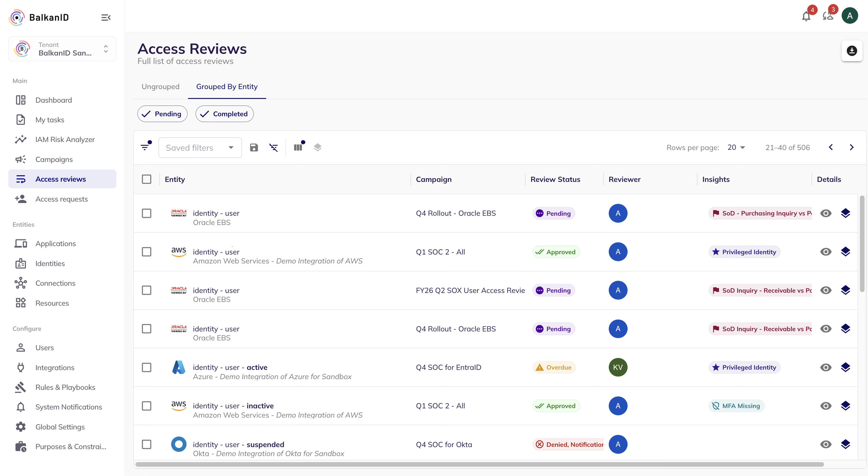Open IAM Risk Analyzer in sidebar
868x476 pixels.
(x=65, y=139)
